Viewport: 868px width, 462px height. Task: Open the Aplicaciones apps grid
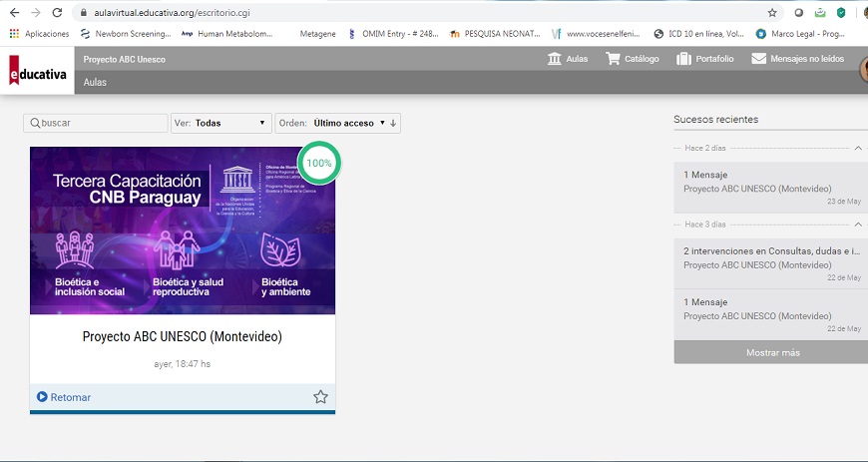pos(39,34)
